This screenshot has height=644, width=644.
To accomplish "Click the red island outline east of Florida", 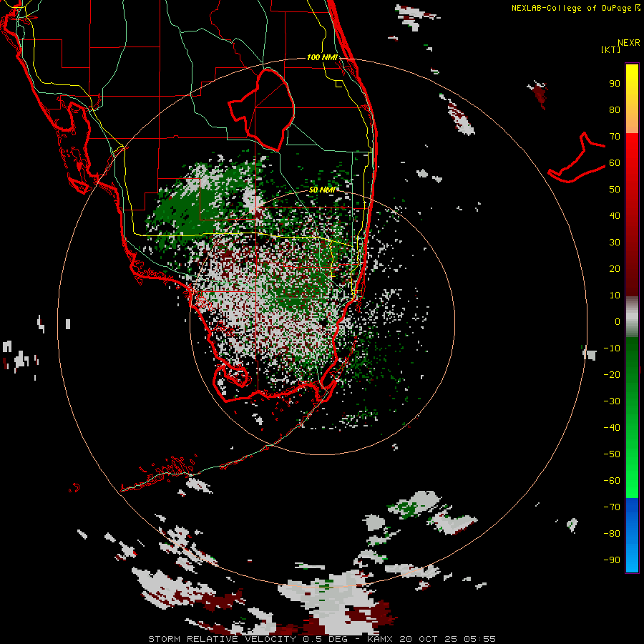I will 577,158.
